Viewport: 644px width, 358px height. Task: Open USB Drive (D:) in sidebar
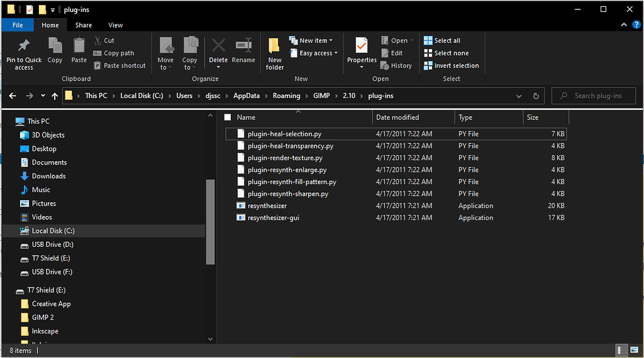tap(47, 244)
